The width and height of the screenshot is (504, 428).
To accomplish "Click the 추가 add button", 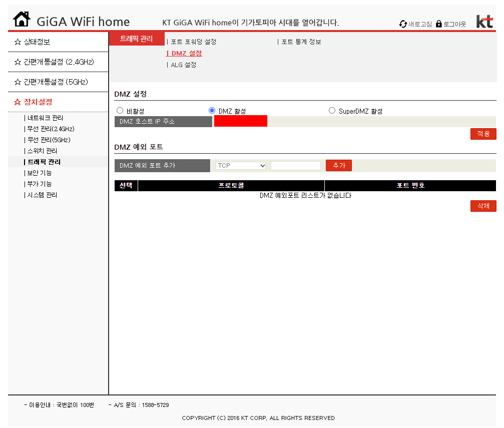I will pos(339,165).
